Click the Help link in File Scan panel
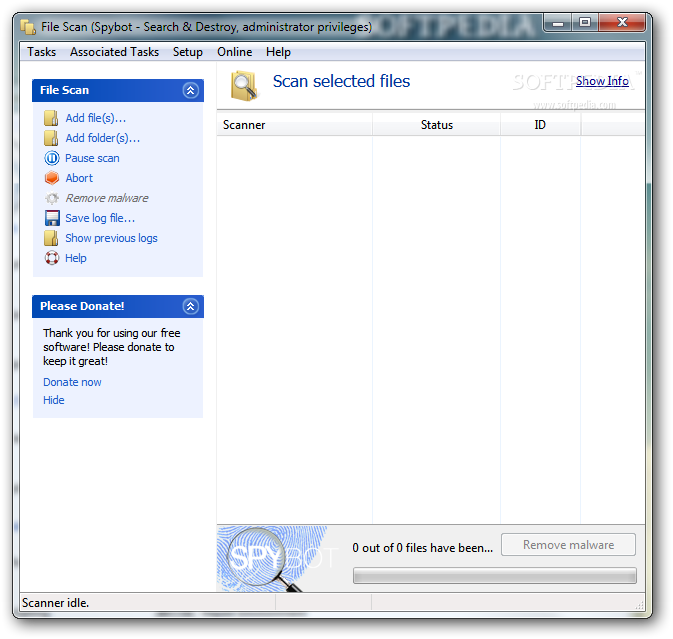Viewport: 673px width, 639px height. click(x=76, y=258)
